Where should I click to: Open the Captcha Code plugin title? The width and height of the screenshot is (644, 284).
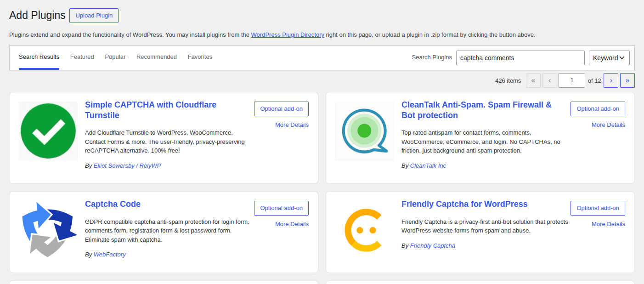[x=113, y=204]
